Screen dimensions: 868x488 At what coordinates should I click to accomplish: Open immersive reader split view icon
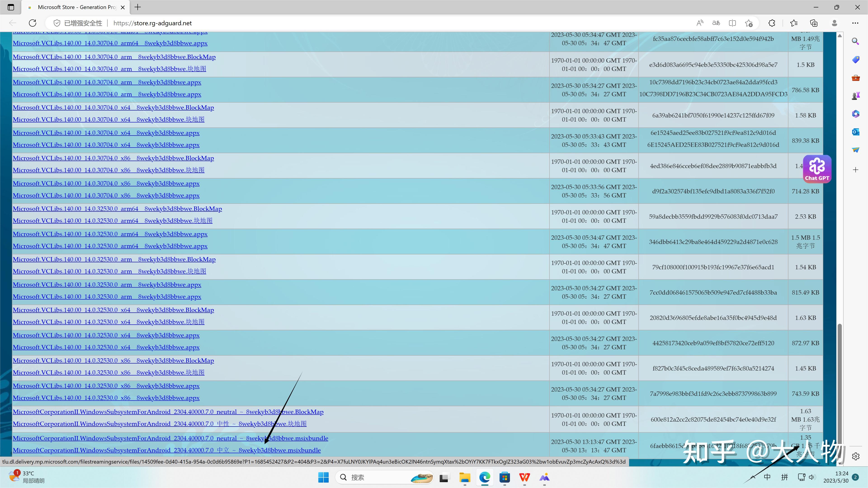(732, 23)
